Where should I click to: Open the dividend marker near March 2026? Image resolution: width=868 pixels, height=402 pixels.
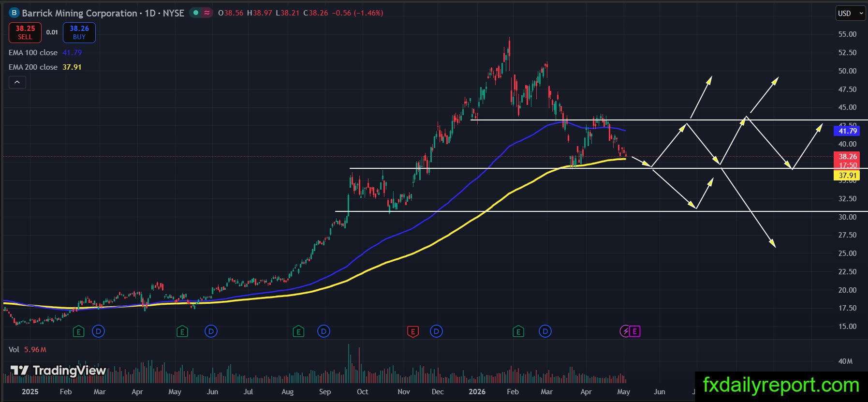[x=545, y=331]
